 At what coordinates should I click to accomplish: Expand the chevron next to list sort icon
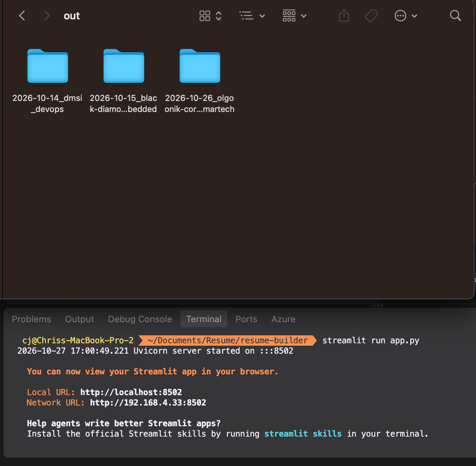coord(262,16)
